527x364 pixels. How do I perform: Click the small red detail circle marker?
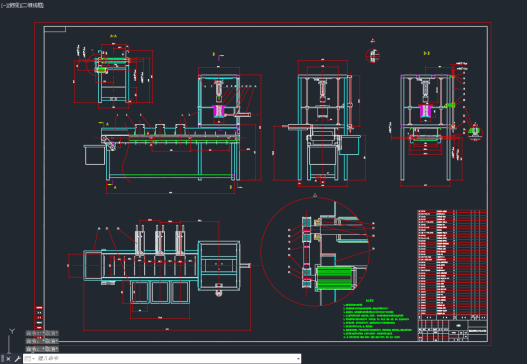coord(372,55)
